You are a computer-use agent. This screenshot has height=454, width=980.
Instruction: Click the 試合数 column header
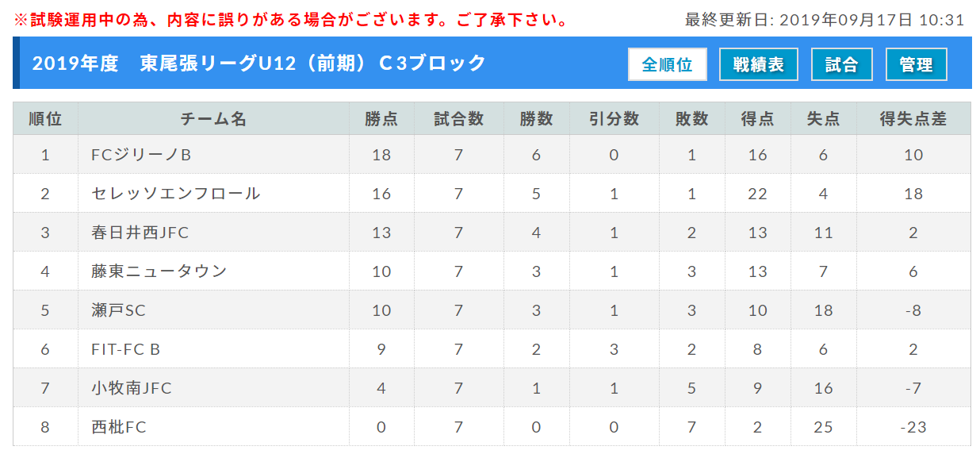point(458,119)
